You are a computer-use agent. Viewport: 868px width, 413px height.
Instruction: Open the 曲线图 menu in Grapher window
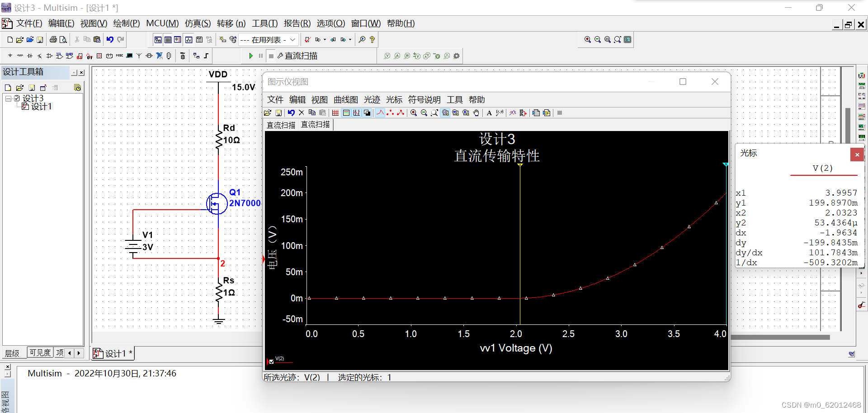[x=346, y=100]
